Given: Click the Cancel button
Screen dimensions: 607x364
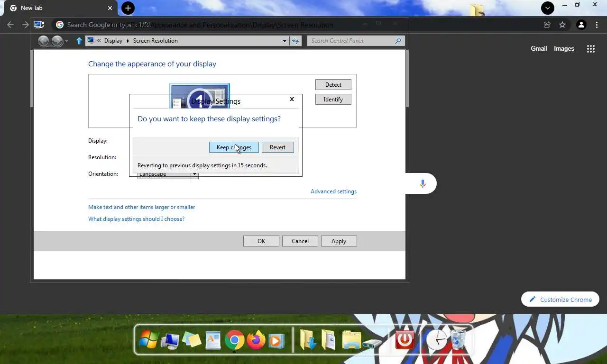Looking at the screenshot, I should tap(300, 241).
